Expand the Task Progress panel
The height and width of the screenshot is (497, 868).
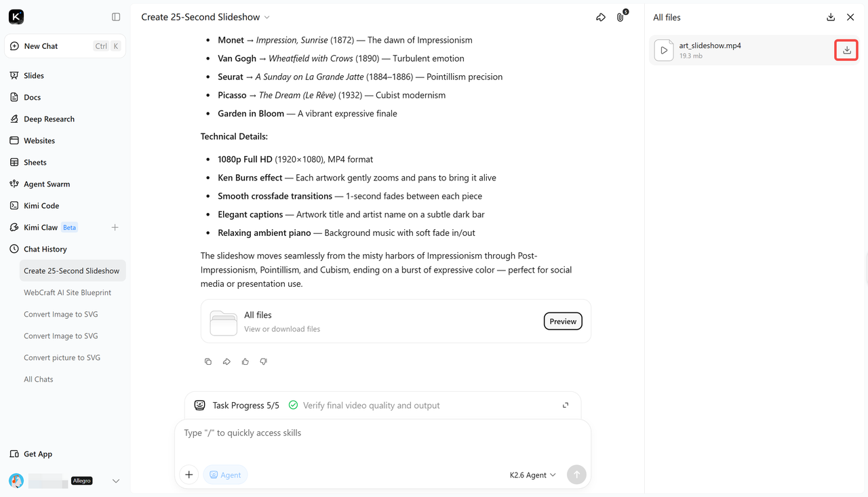tap(566, 405)
